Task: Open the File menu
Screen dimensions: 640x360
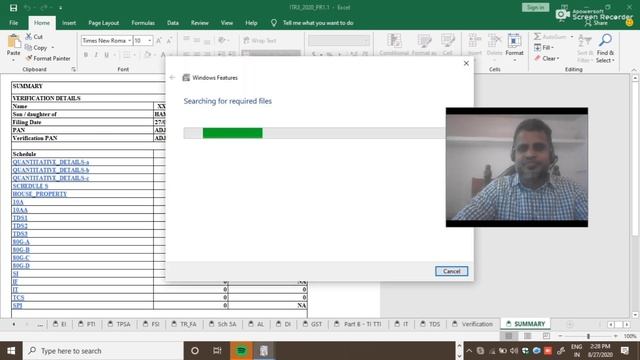Action: [14, 23]
